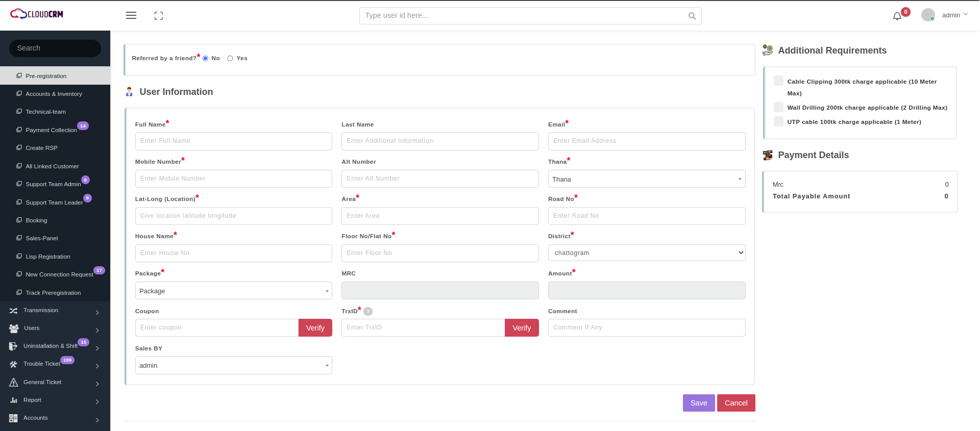980x431 pixels.
Task: Enable Cable Clipping 300tk charge checkbox
Action: click(x=778, y=81)
